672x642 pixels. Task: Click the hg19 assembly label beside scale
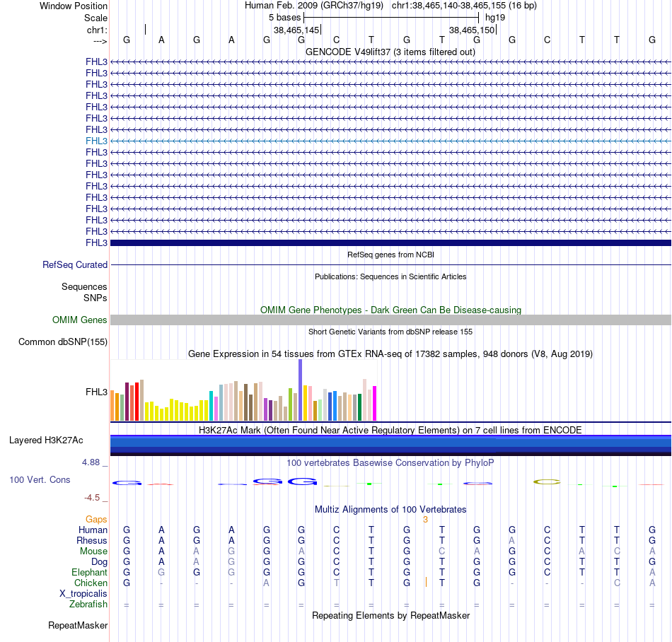(495, 18)
